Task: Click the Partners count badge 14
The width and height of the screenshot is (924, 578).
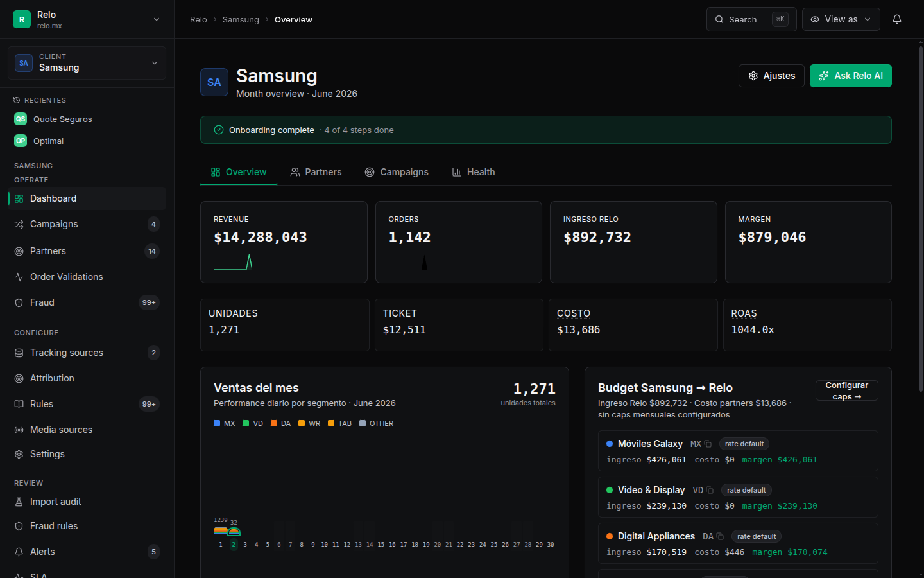Action: 152,251
